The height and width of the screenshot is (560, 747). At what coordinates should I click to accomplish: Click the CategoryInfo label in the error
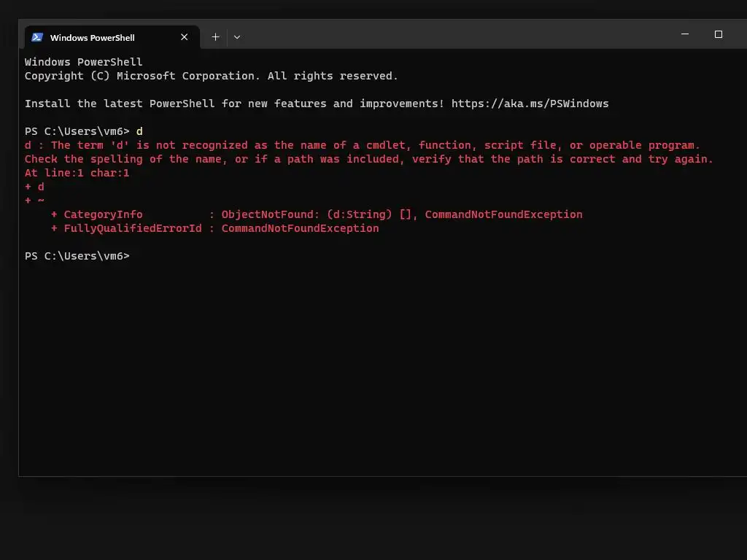point(103,214)
